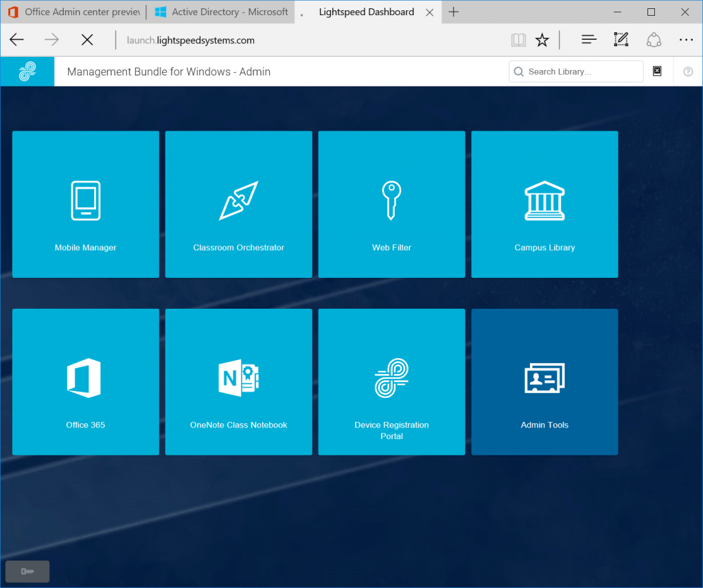The height and width of the screenshot is (588, 703).
Task: Select the Admin Tools tile
Action: tap(544, 382)
